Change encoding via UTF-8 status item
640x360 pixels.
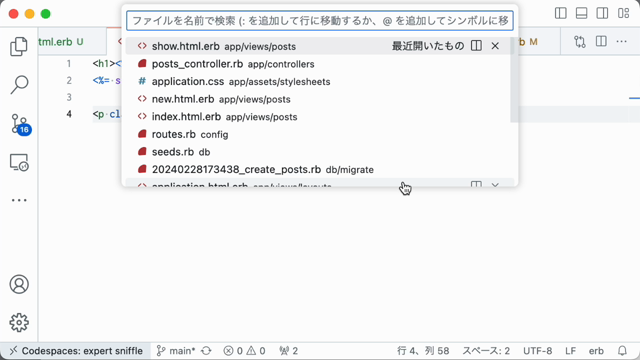click(x=538, y=351)
